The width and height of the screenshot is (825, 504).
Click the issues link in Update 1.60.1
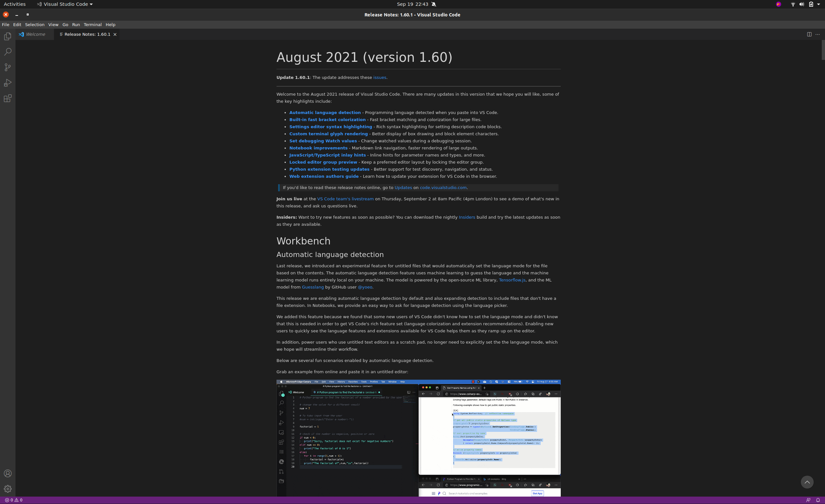(x=379, y=77)
